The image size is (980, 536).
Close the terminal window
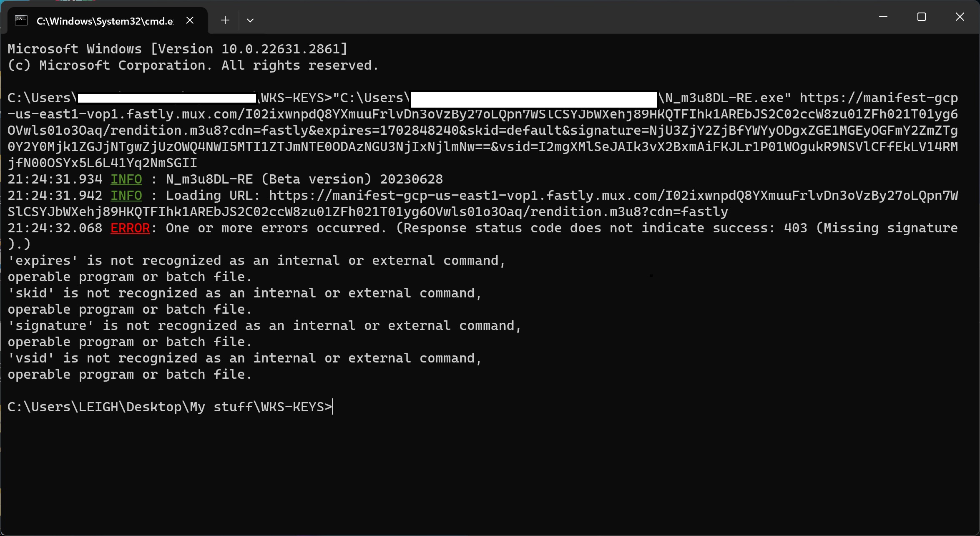(x=960, y=17)
